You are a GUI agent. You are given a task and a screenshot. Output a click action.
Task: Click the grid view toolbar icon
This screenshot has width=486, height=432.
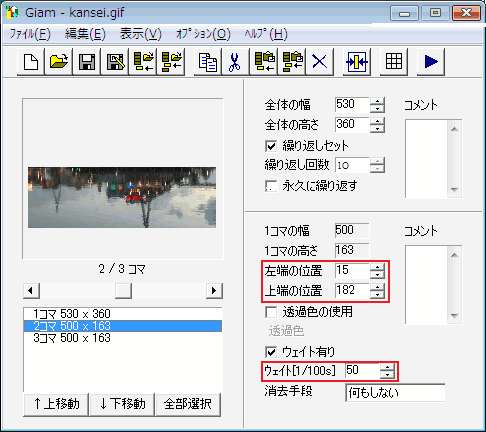point(394,62)
